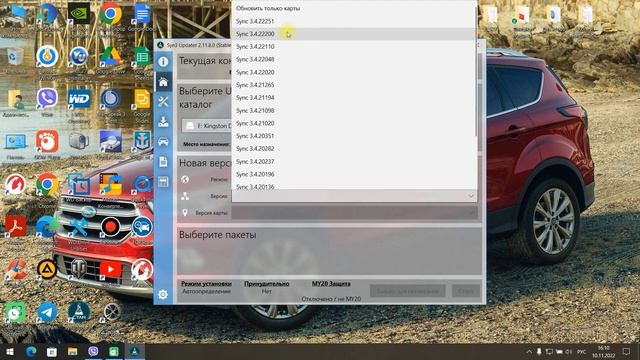The width and height of the screenshot is (640, 360).
Task: Open Microsoft Edge from the taskbar
Action: click(31, 351)
